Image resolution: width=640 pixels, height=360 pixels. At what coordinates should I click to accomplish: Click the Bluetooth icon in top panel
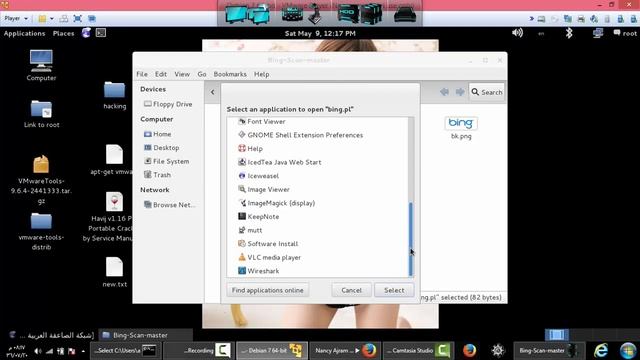[x=569, y=33]
